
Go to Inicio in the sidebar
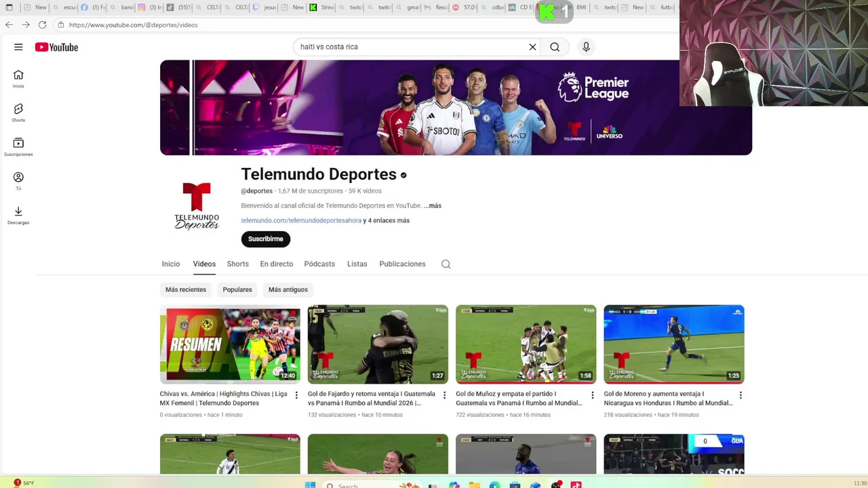tap(18, 79)
